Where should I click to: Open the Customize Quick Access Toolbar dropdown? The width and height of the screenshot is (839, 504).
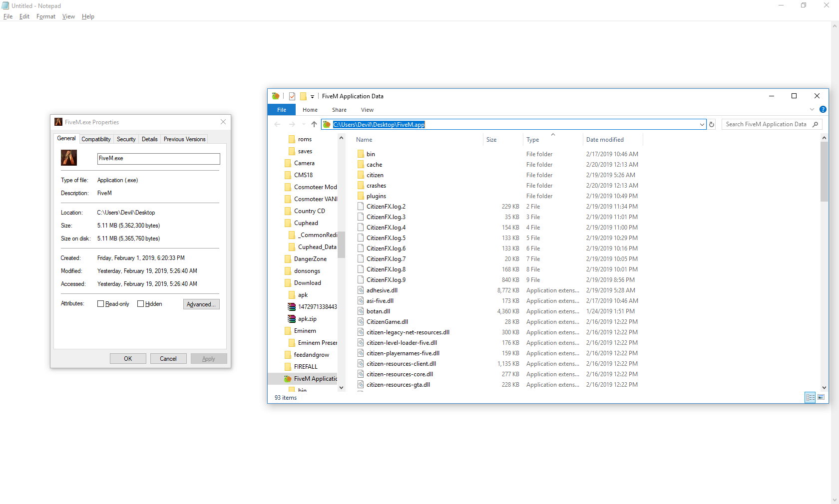pos(313,96)
